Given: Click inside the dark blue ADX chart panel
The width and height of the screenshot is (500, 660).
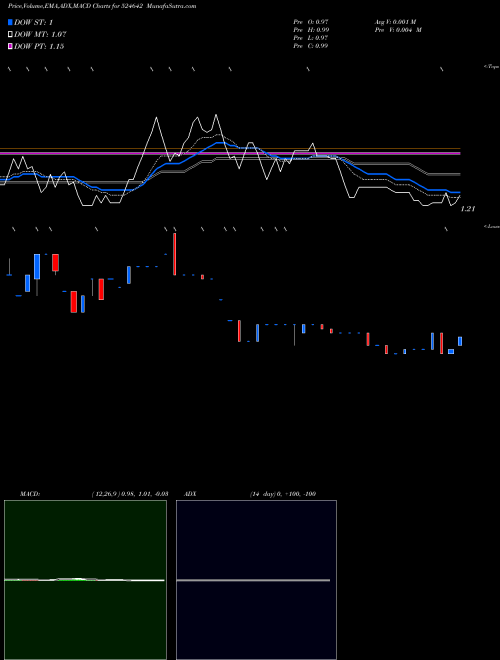Looking at the screenshot, I should 256,580.
